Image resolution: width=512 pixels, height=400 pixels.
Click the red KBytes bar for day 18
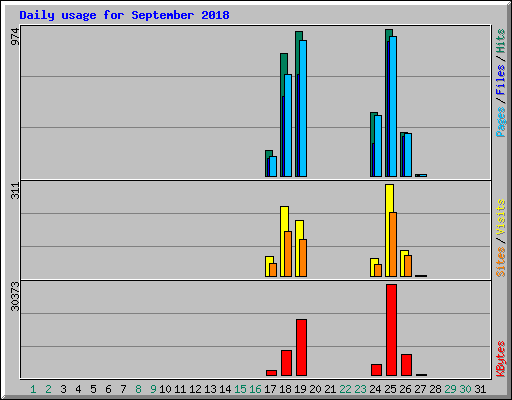(x=286, y=363)
